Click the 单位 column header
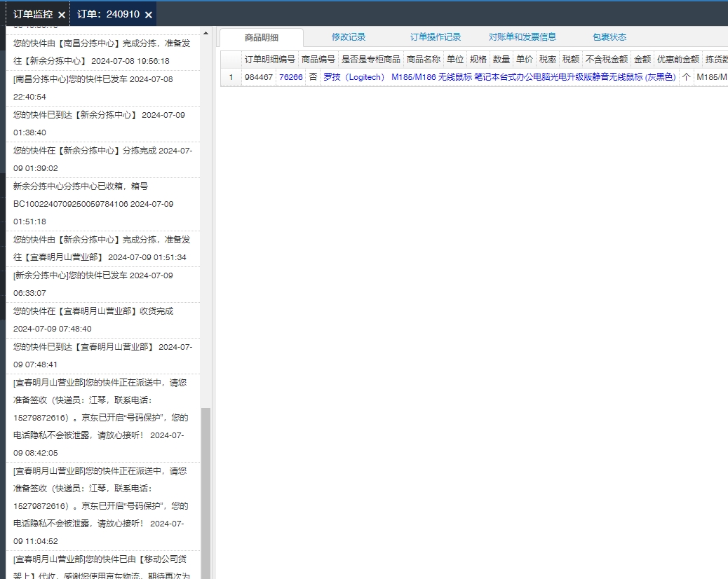 click(455, 60)
